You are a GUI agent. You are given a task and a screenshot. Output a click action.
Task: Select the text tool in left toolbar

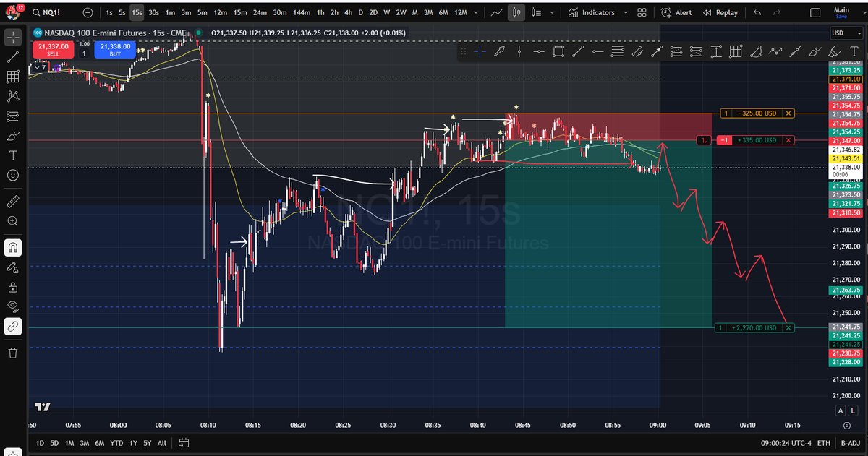pyautogui.click(x=13, y=155)
